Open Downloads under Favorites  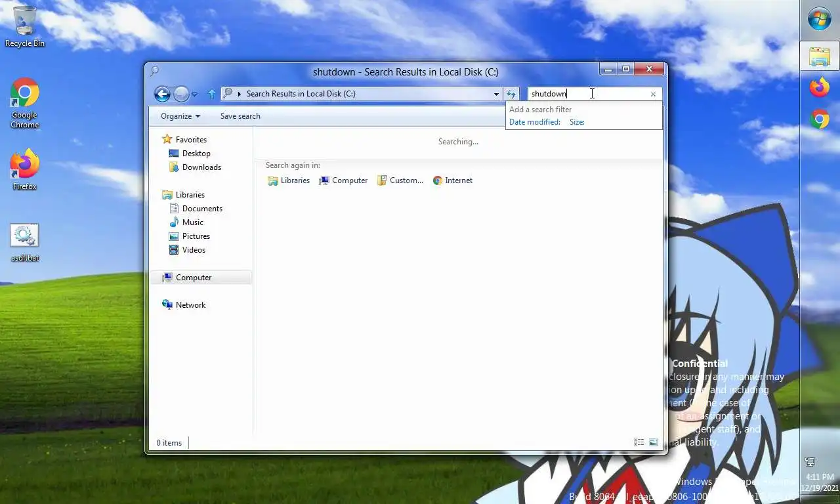point(195,167)
